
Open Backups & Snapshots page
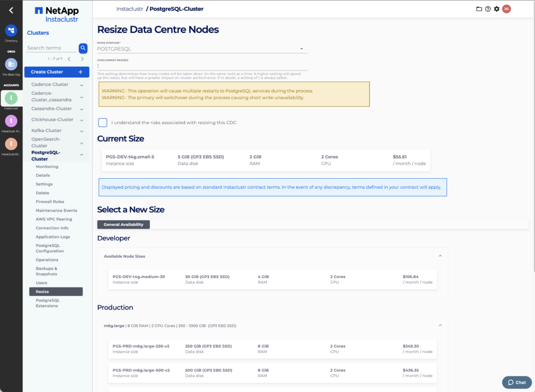pos(46,271)
